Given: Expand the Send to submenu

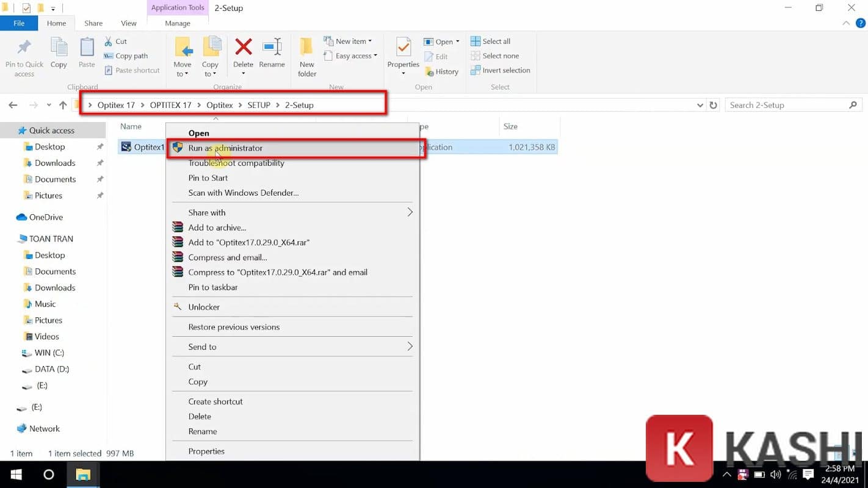Looking at the screenshot, I should (x=293, y=346).
